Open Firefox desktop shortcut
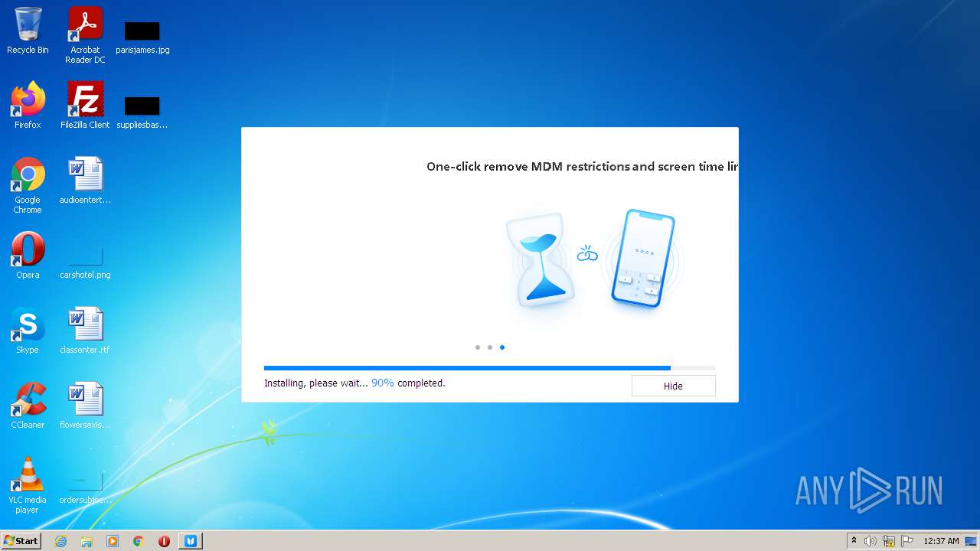980x551 pixels. click(x=28, y=106)
